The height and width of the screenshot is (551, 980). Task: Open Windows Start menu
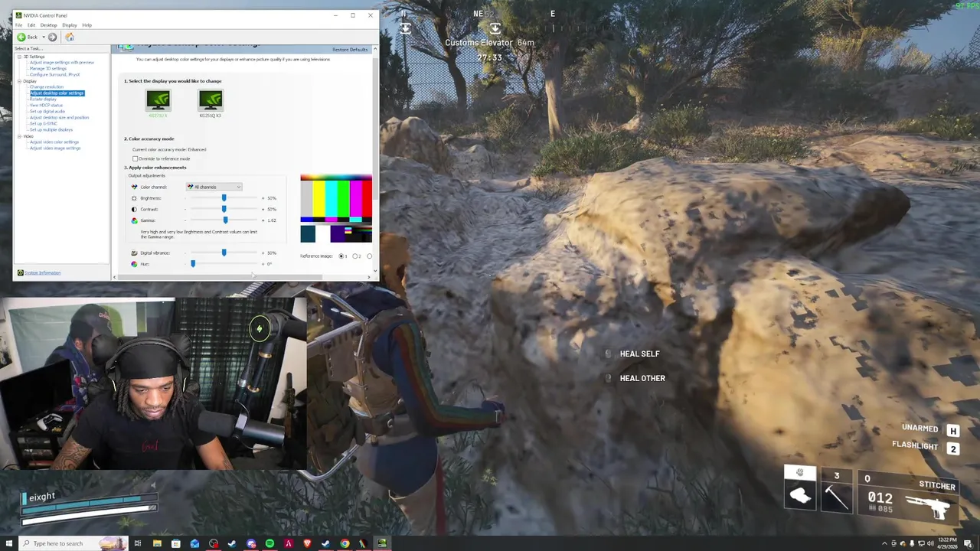click(9, 543)
